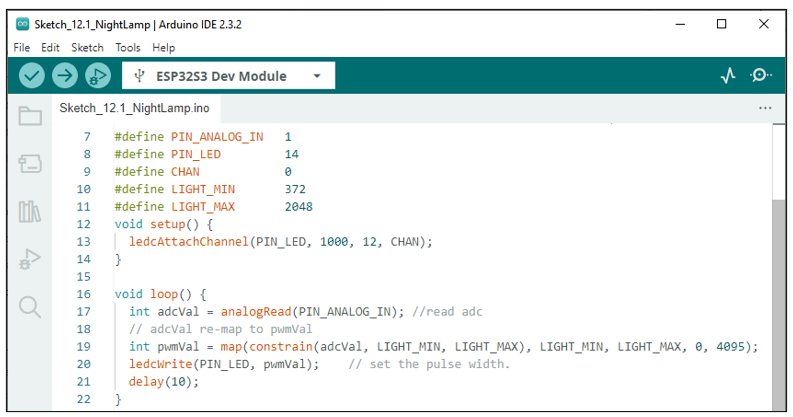The height and width of the screenshot is (417, 793).
Task: Upload sketch with the arrow button
Action: click(64, 76)
